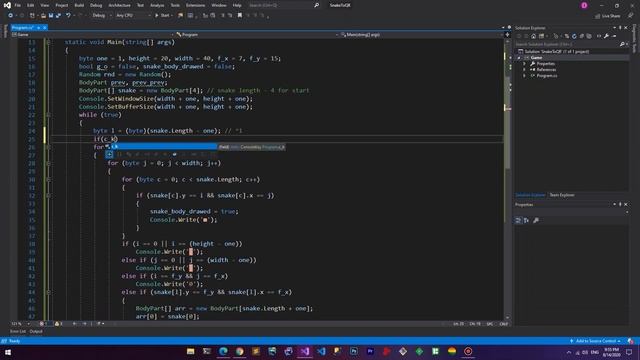Click Property Pages wrench in Properties panel
640x360 pixels.
[x=536, y=220]
